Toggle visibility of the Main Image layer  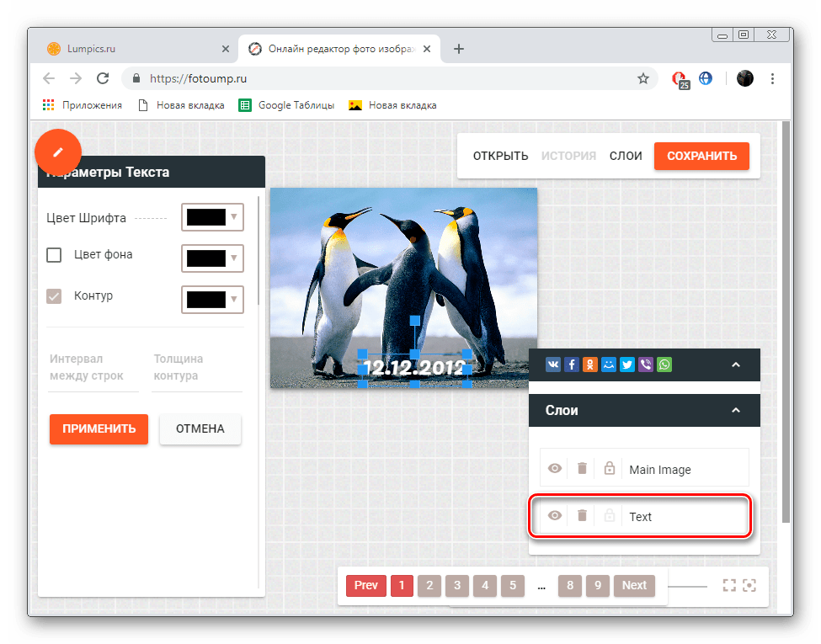pyautogui.click(x=555, y=469)
